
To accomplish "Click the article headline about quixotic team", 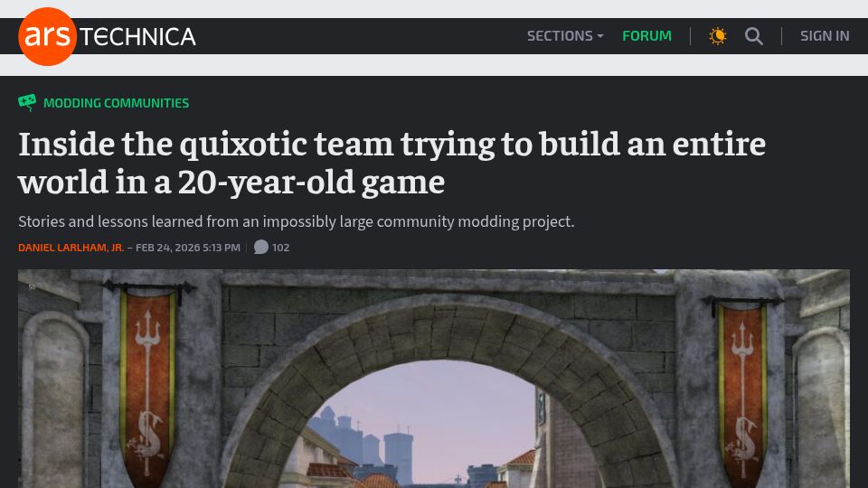I will pyautogui.click(x=392, y=163).
